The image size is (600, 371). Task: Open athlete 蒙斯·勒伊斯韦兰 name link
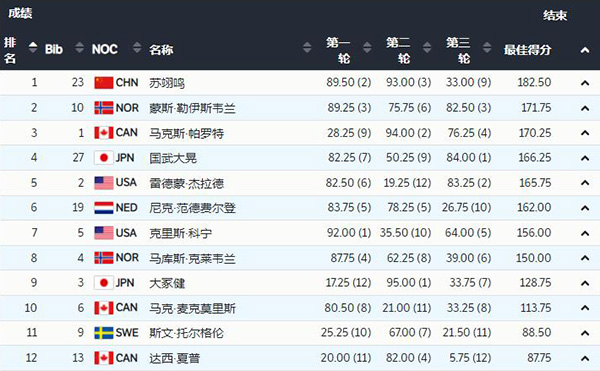pos(192,108)
